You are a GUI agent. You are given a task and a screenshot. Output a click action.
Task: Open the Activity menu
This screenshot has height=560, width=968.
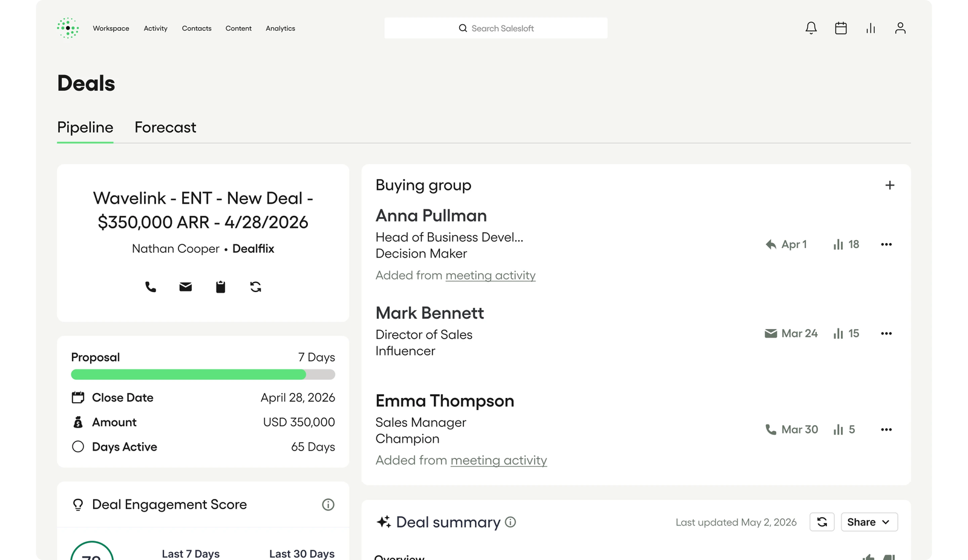coord(155,28)
